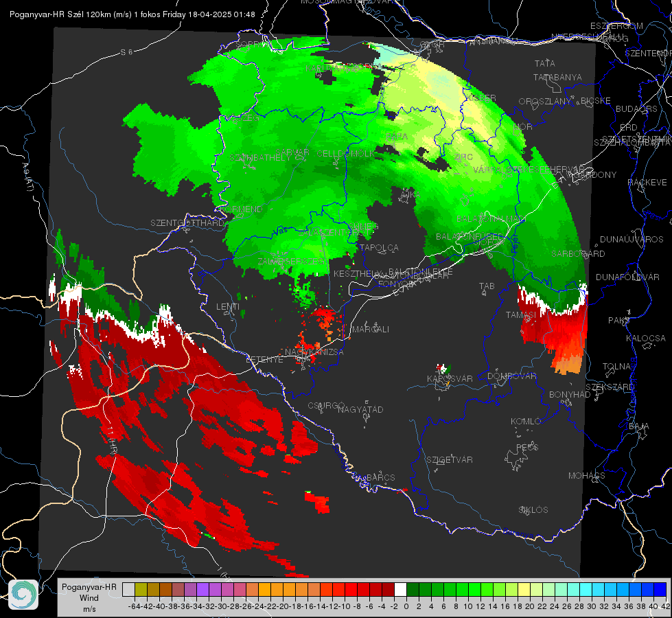Click the BARCS city label
This screenshot has height=618, width=672.
[381, 477]
